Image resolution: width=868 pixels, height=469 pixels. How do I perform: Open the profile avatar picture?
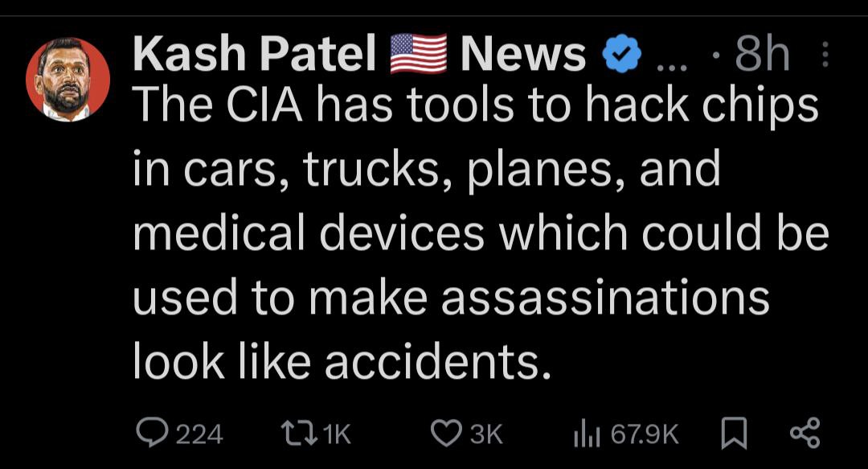[68, 80]
